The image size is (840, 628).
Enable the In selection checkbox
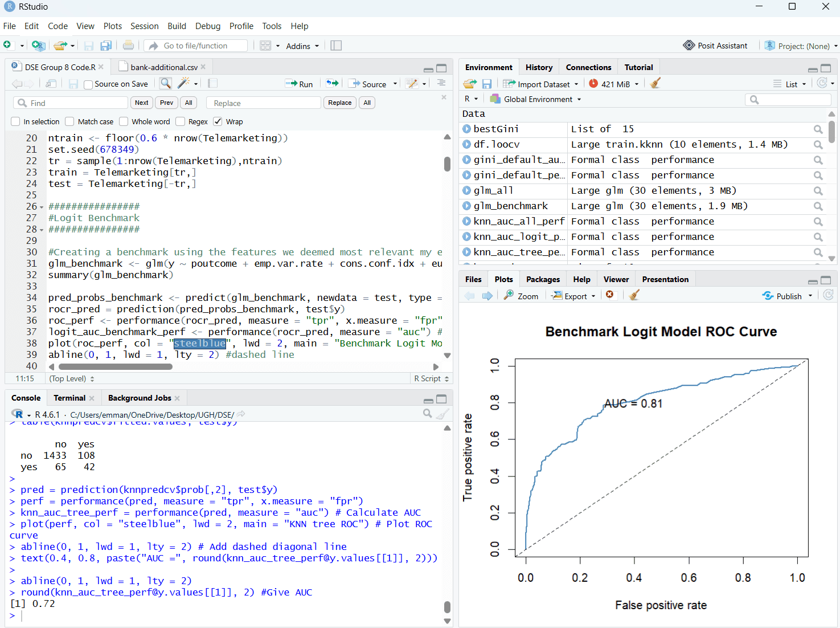click(15, 121)
